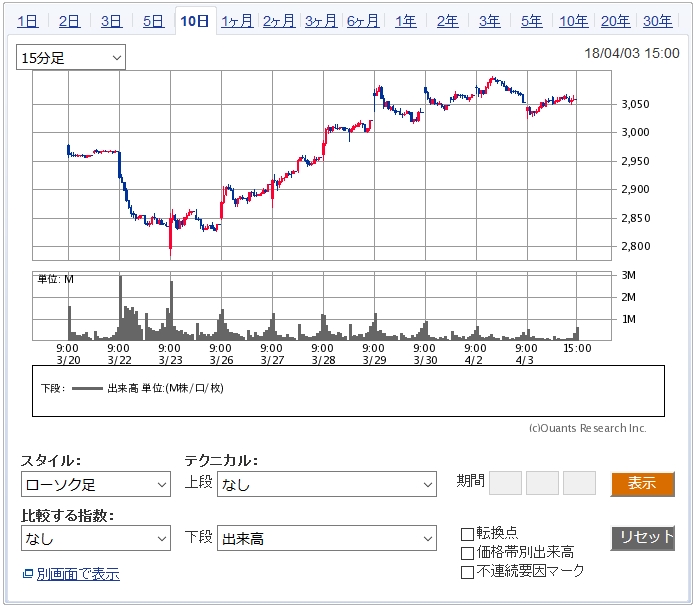Open the テクニカル 上段 なし dropdown
The height and width of the screenshot is (606, 697).
327,484
